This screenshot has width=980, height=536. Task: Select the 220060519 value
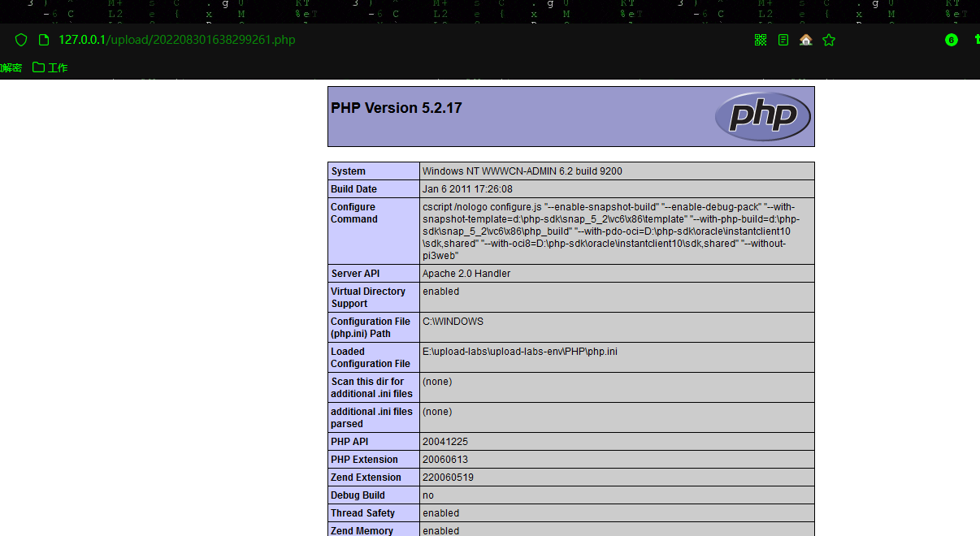(x=448, y=478)
